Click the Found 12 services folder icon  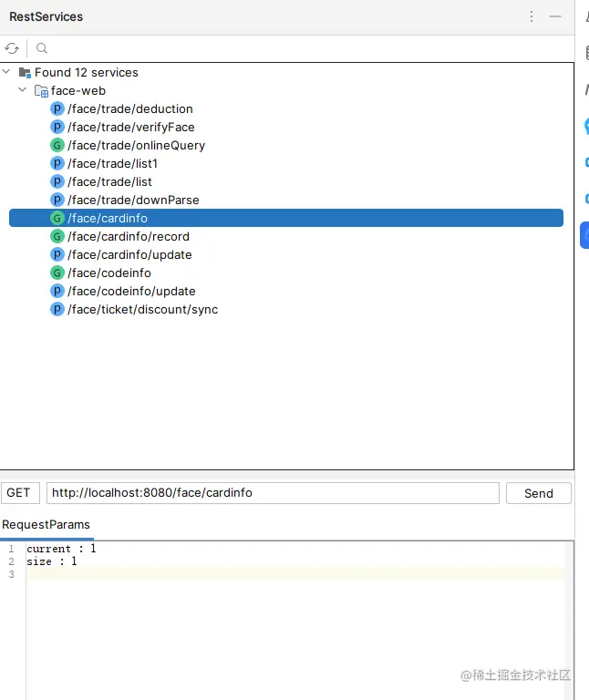tap(25, 72)
